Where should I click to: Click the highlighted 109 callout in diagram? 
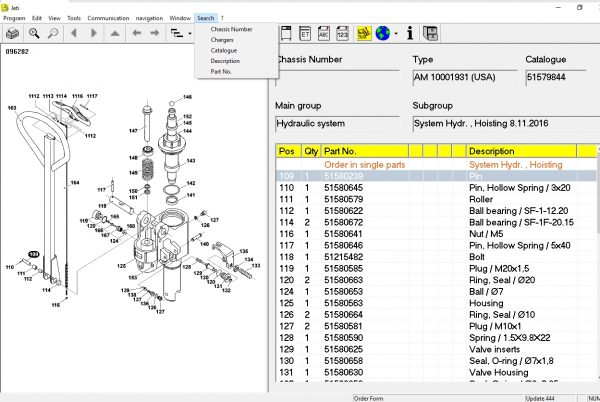34,254
